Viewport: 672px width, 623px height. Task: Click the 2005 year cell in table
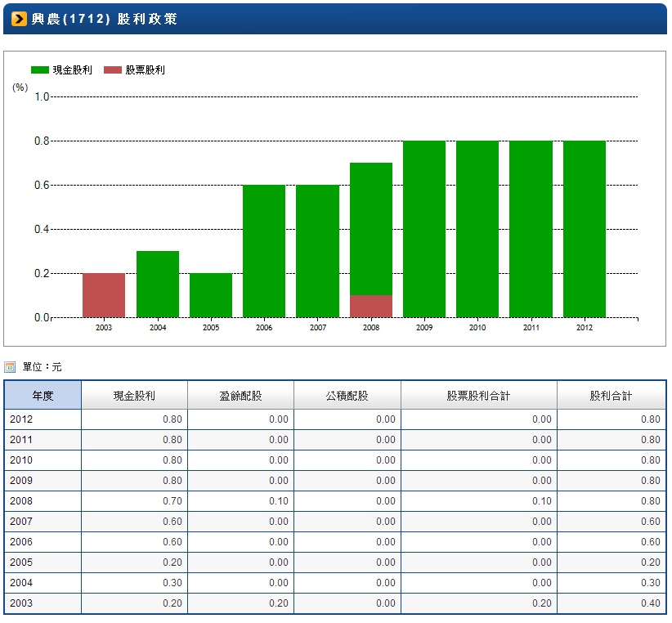click(43, 562)
